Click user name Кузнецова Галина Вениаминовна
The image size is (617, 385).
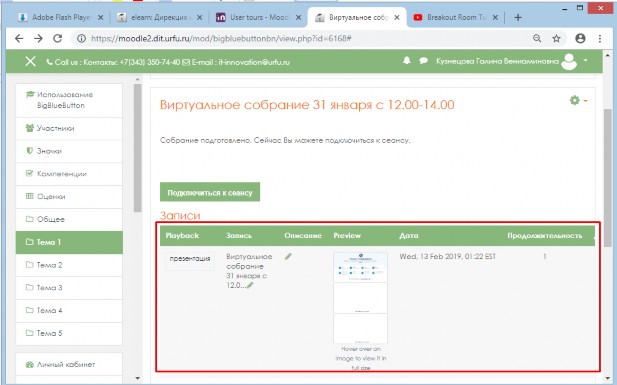[497, 61]
